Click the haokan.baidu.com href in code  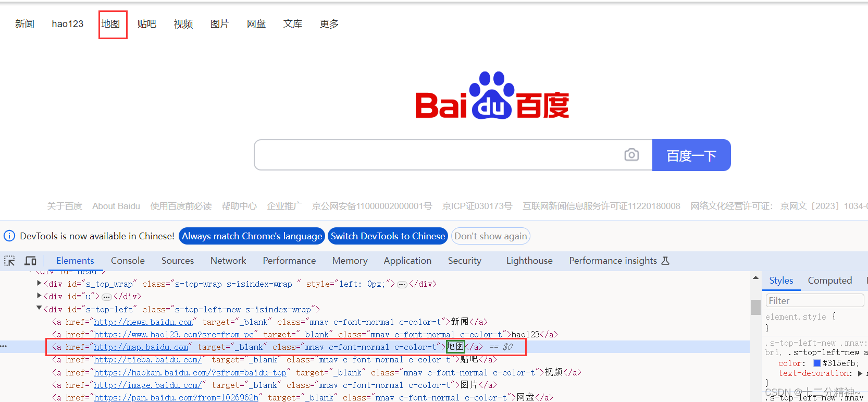[x=190, y=372]
